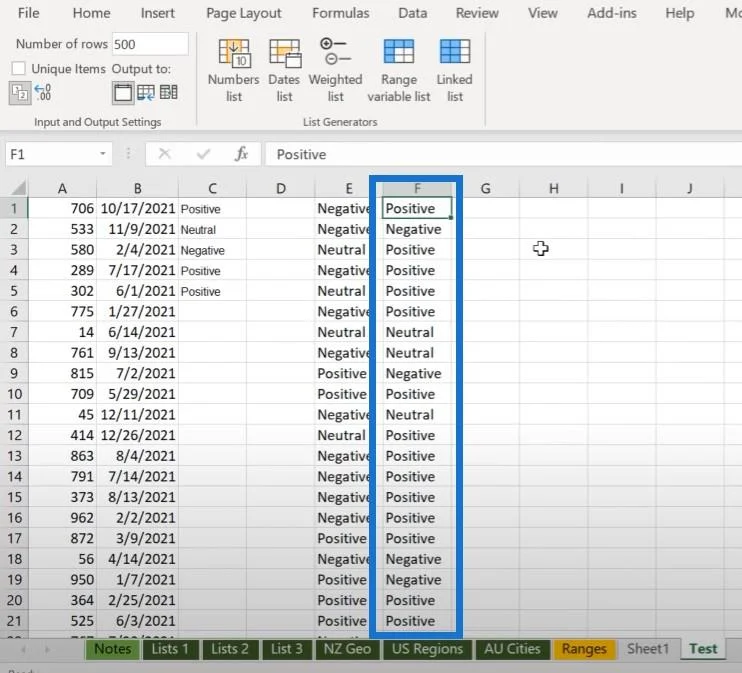
Task: Select cell B11 with date 12/11/2021
Action: 138,415
